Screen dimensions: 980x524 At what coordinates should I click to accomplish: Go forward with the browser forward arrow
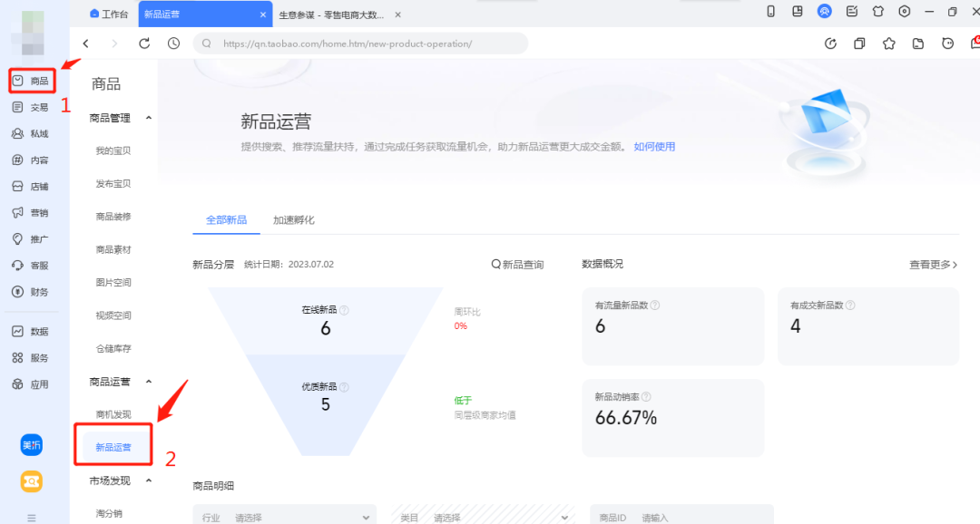pos(113,44)
